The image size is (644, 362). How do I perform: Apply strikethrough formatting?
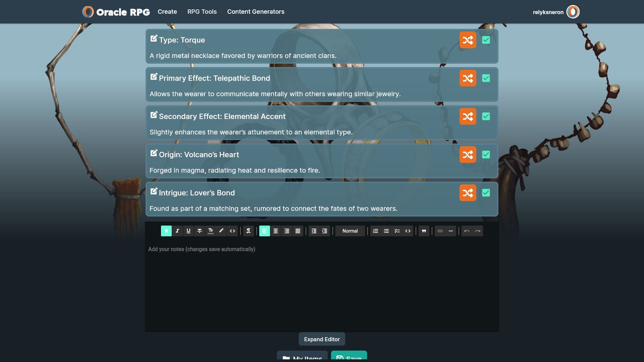[x=199, y=231]
